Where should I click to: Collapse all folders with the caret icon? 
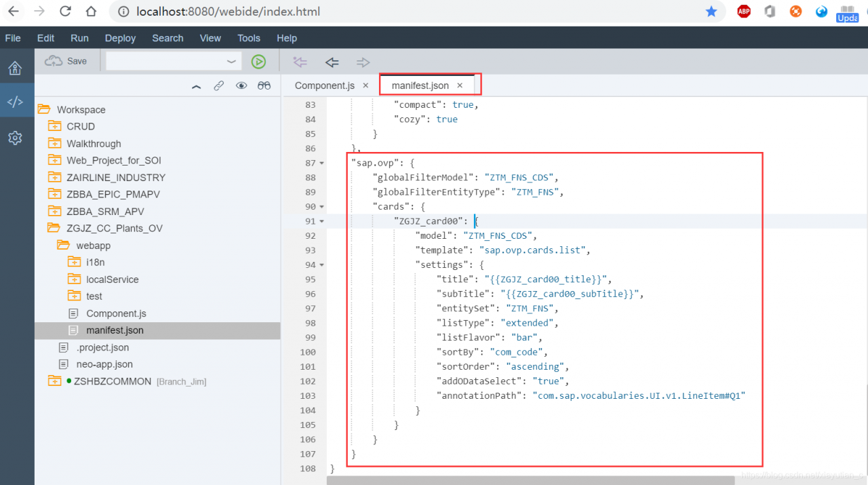tap(196, 86)
